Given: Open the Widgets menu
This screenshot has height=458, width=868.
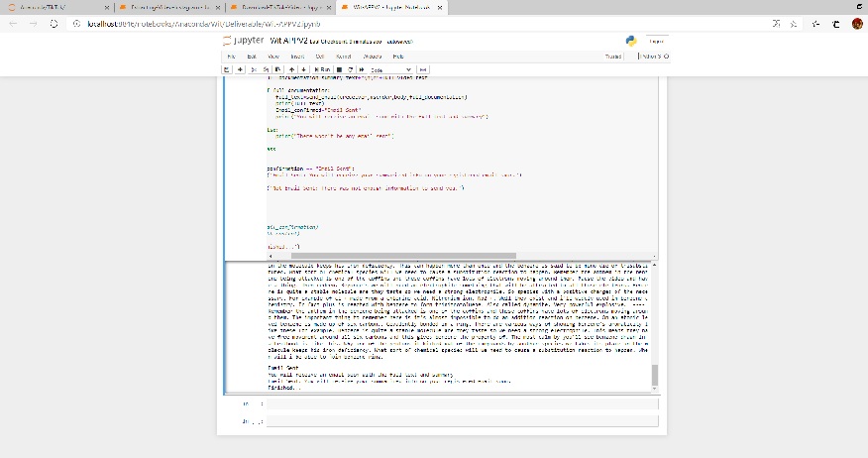Looking at the screenshot, I should (x=373, y=57).
